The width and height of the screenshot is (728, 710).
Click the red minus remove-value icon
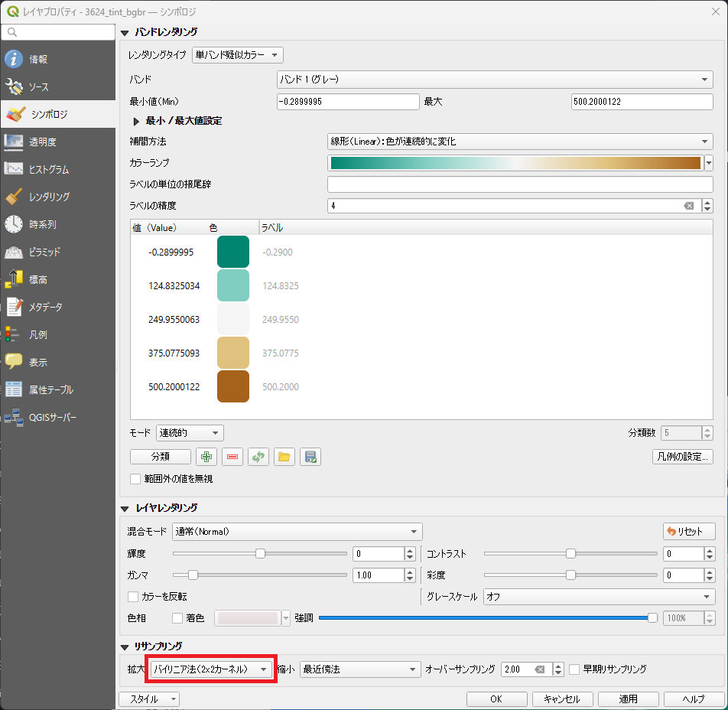[232, 457]
